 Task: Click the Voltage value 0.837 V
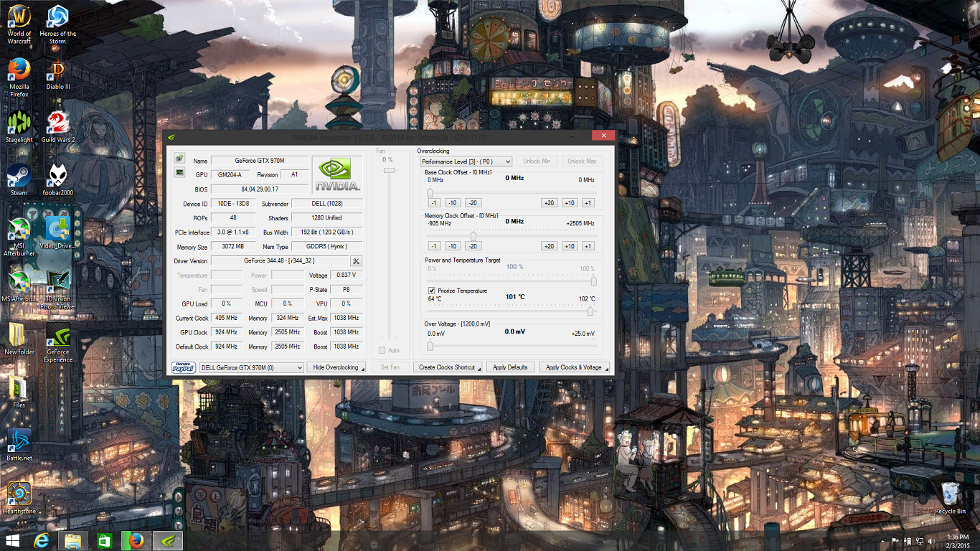tap(346, 275)
